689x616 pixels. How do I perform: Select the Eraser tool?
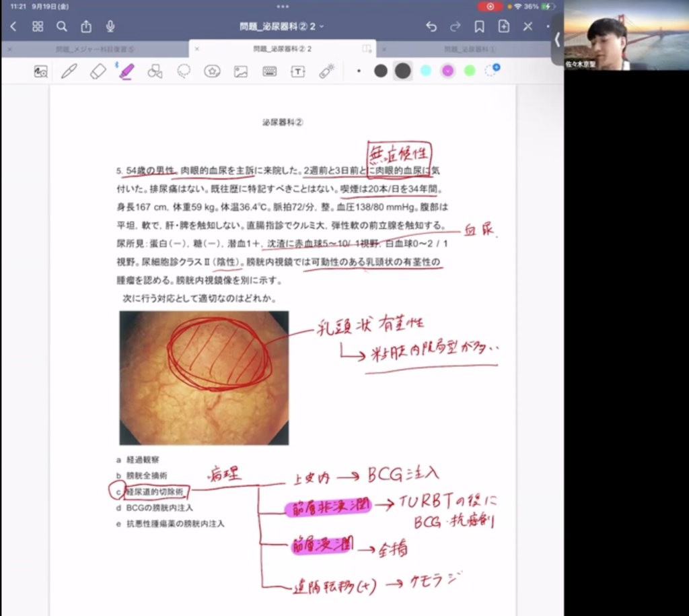coord(98,70)
